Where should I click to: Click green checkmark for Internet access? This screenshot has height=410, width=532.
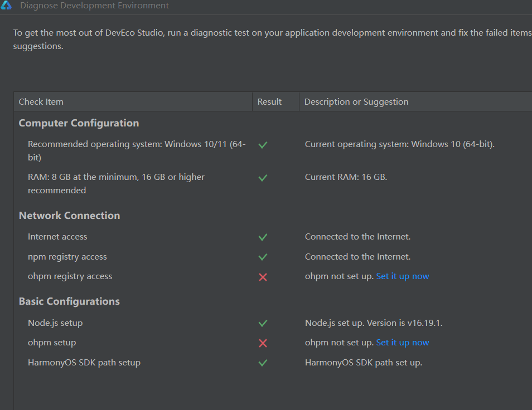pyautogui.click(x=263, y=237)
